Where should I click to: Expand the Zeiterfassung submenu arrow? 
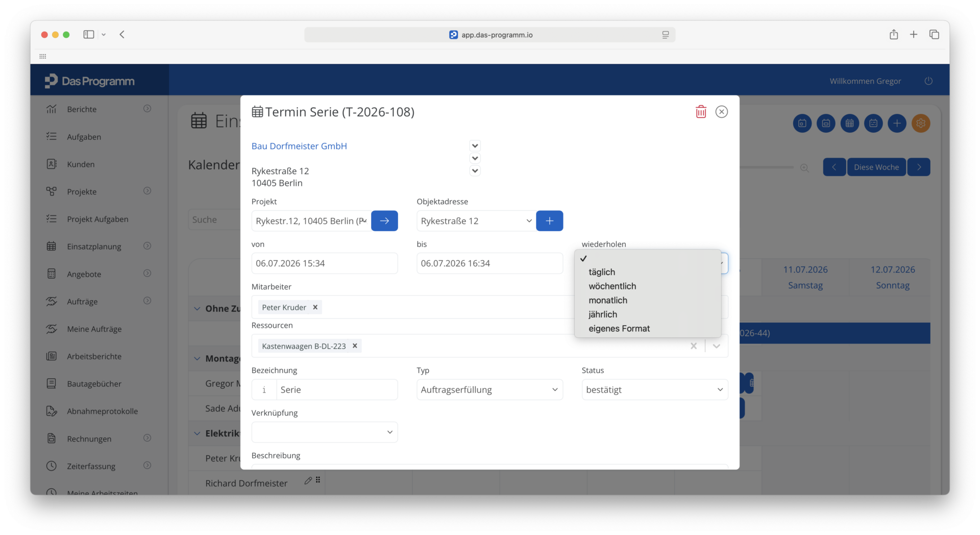click(147, 466)
